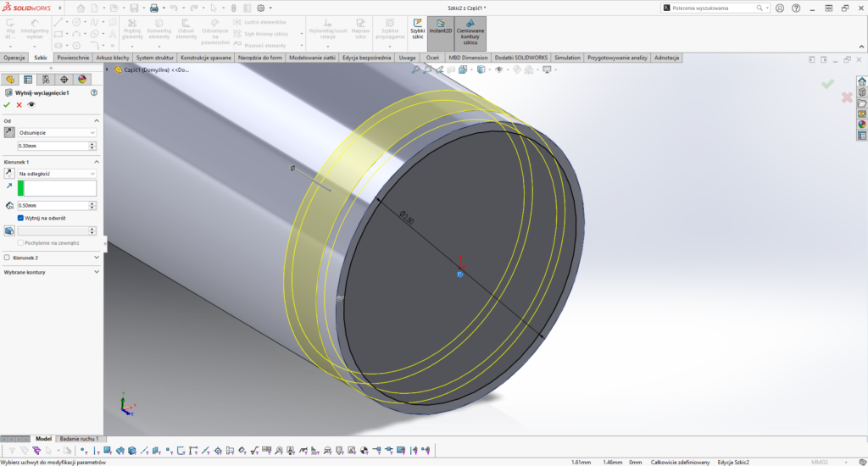This screenshot has width=868, height=466.
Task: Click the green direction selection box
Action: point(57,188)
